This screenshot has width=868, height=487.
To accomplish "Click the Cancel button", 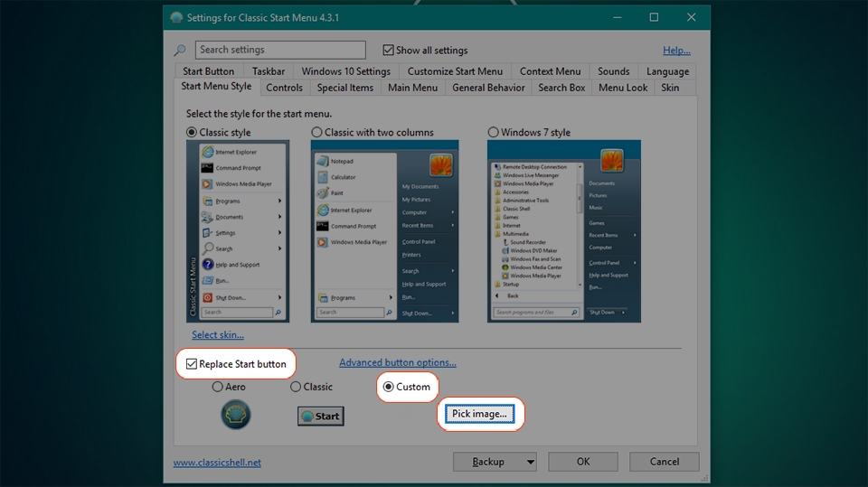I will pos(665,462).
